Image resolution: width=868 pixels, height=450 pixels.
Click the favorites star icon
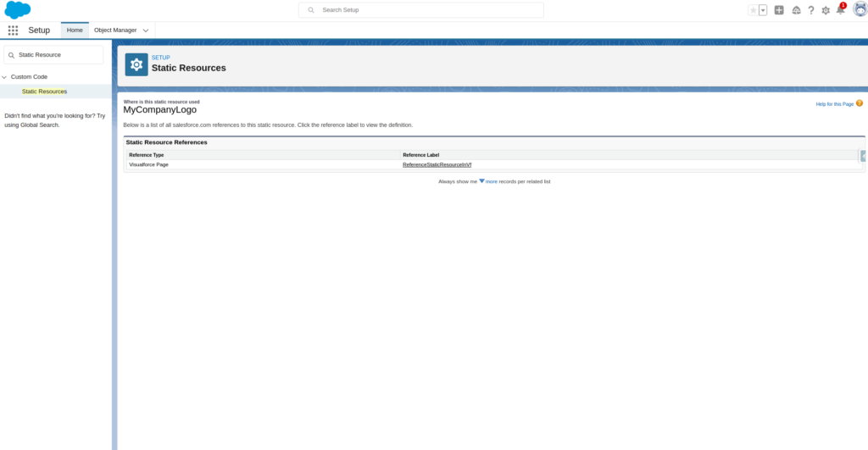coord(753,10)
